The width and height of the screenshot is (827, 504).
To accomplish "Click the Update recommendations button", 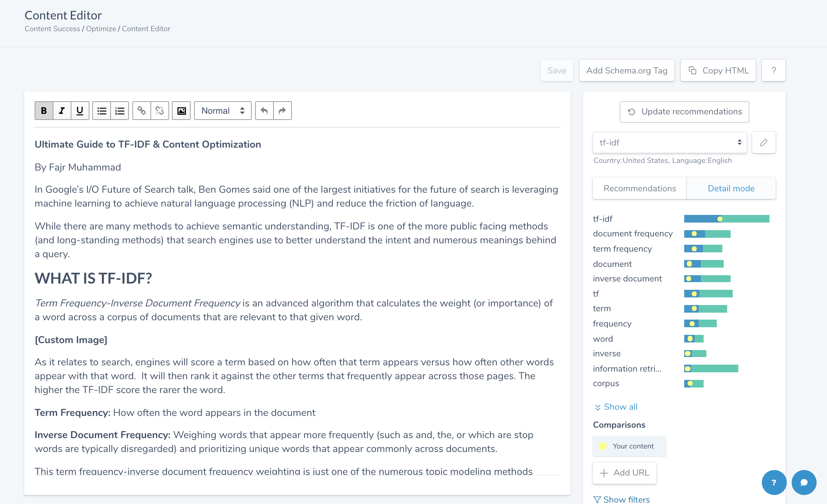I will 684,112.
